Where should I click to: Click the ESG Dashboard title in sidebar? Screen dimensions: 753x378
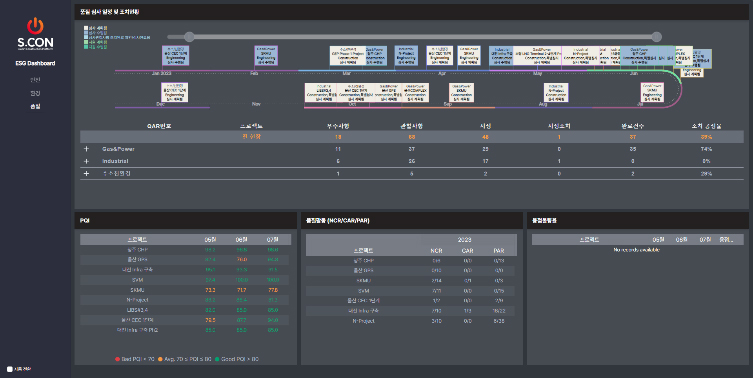[35, 63]
